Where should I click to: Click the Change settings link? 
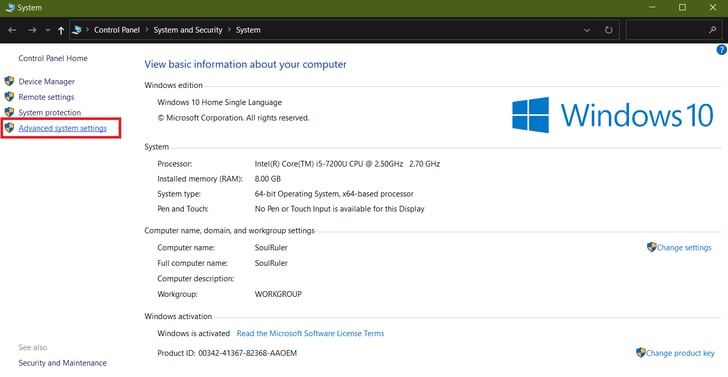pos(684,247)
